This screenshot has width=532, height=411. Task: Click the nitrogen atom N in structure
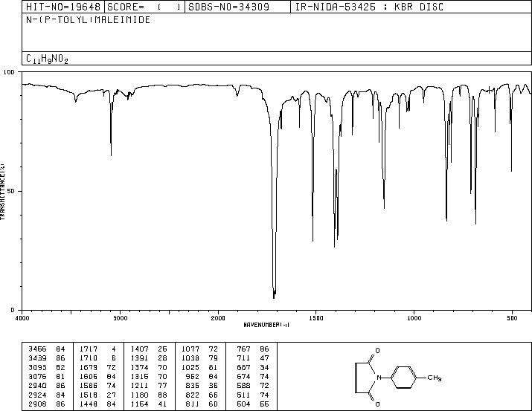(379, 378)
